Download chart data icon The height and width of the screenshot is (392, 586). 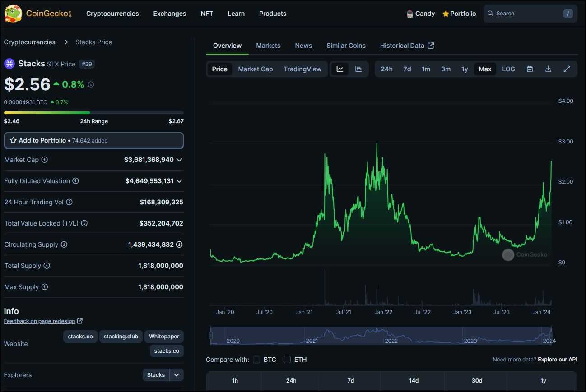[x=548, y=69]
